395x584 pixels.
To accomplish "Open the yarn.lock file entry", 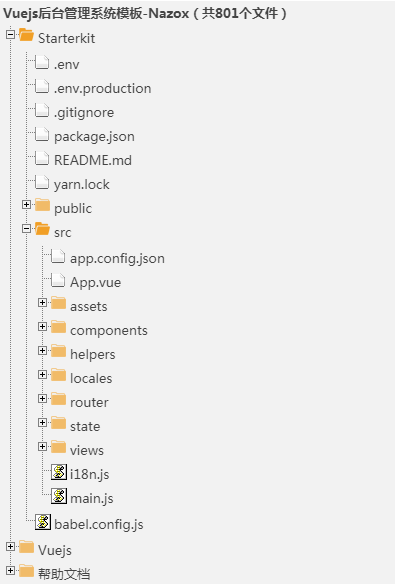I will point(82,185).
